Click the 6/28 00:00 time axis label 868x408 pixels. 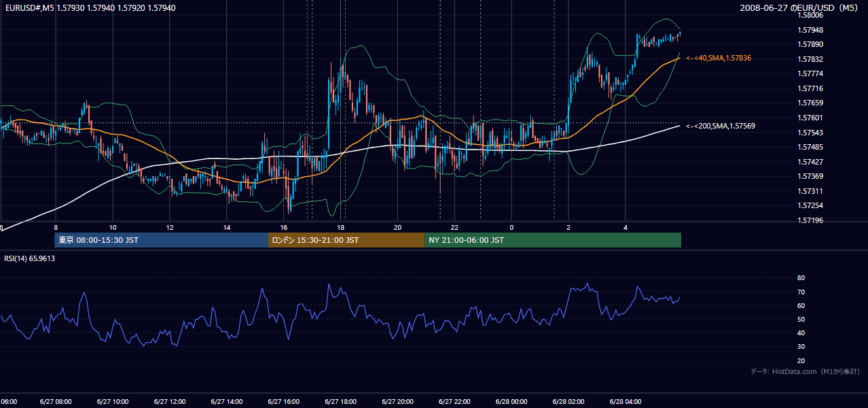pyautogui.click(x=511, y=401)
